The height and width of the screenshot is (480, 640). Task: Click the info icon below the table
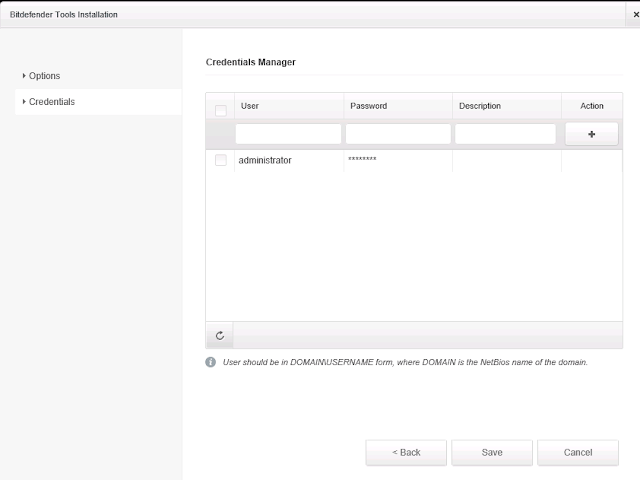tap(211, 362)
